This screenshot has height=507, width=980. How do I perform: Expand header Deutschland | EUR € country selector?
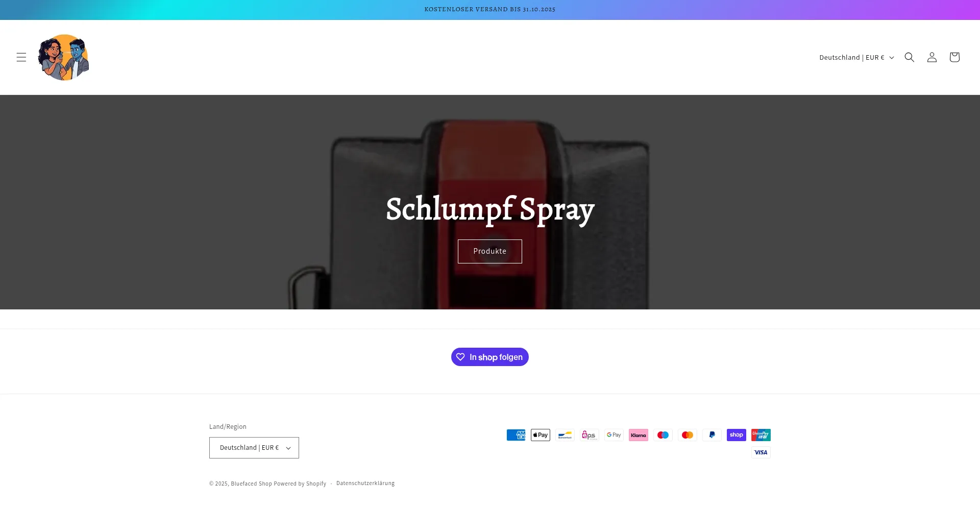click(856, 57)
